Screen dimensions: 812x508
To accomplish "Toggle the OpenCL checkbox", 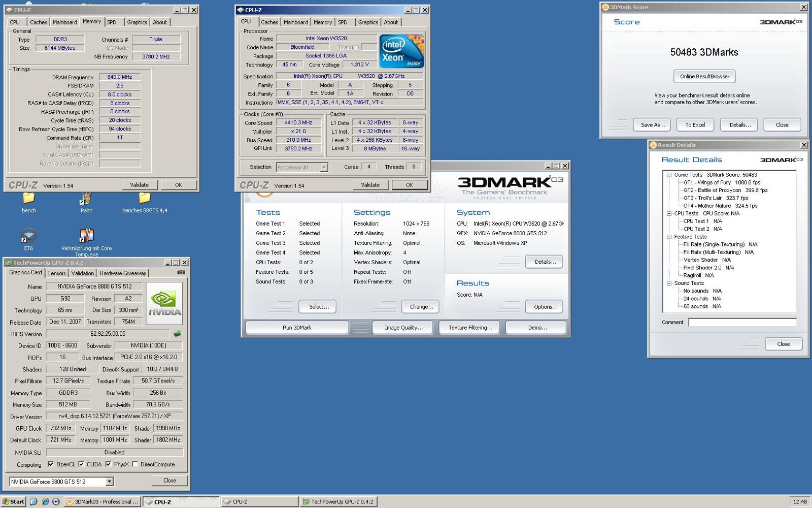I will point(51,464).
